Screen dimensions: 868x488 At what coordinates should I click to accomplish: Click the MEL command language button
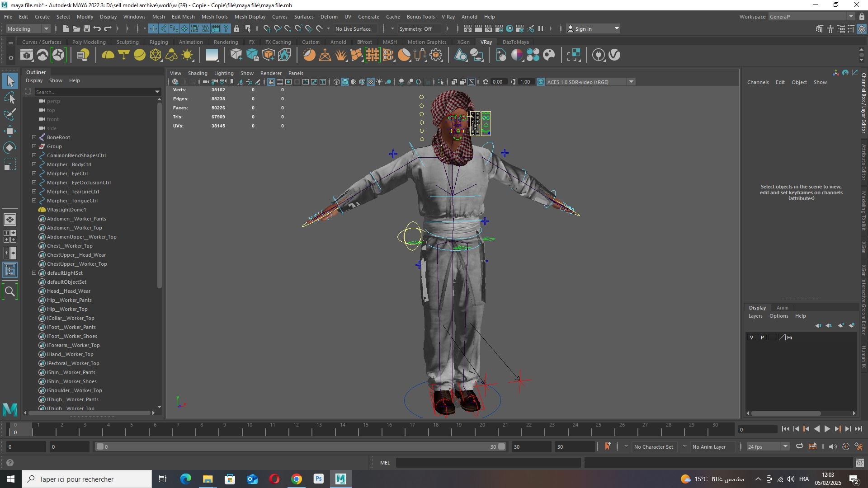point(385,463)
